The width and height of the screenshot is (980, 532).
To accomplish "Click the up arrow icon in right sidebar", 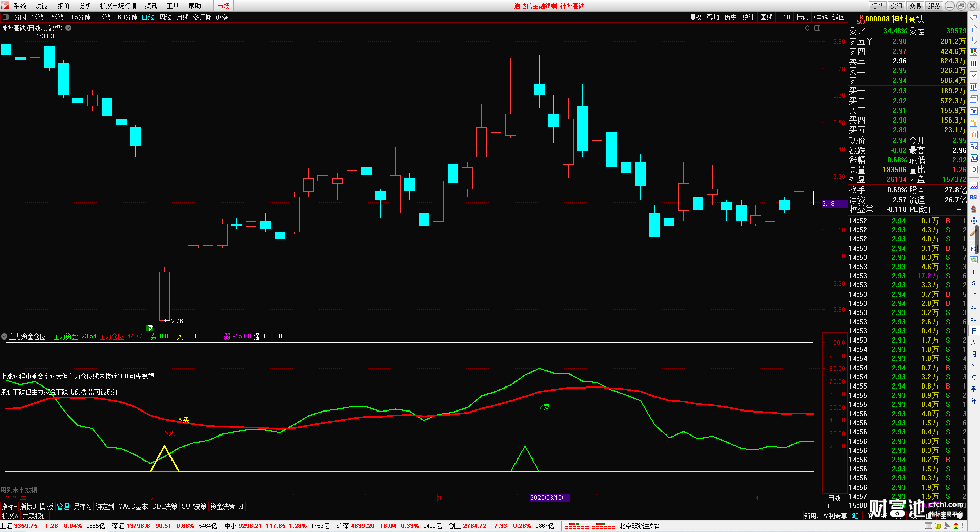I will (974, 29).
